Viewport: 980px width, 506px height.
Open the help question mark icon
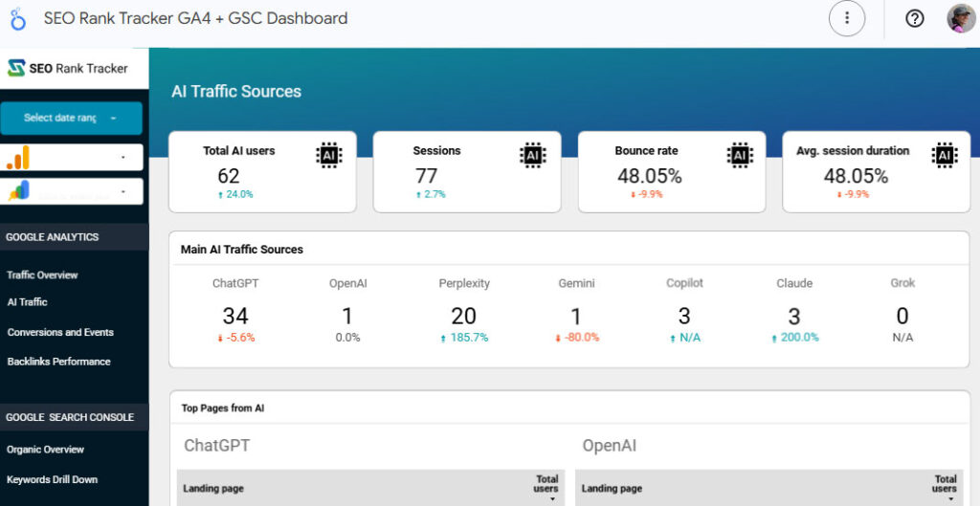pos(914,19)
